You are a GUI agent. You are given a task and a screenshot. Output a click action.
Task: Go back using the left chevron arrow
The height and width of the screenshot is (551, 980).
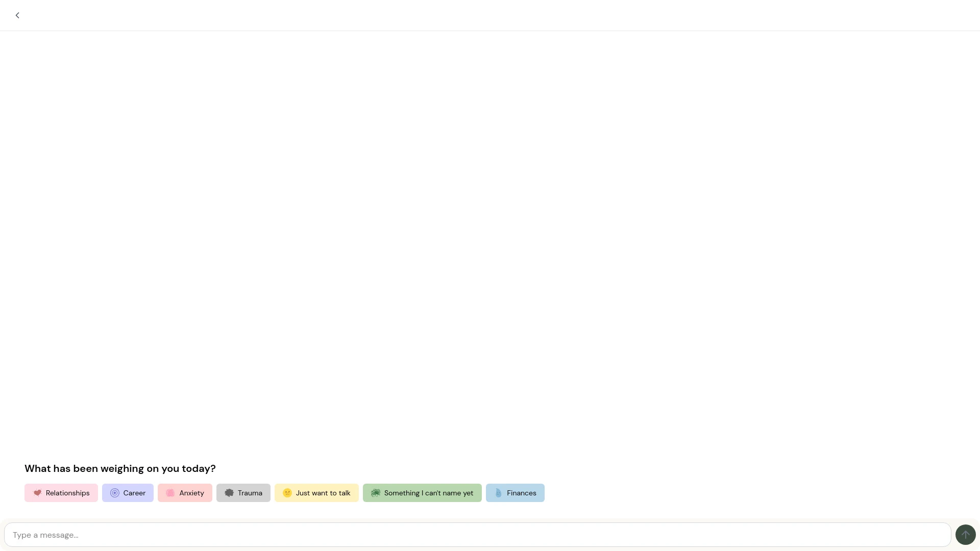pos(17,15)
